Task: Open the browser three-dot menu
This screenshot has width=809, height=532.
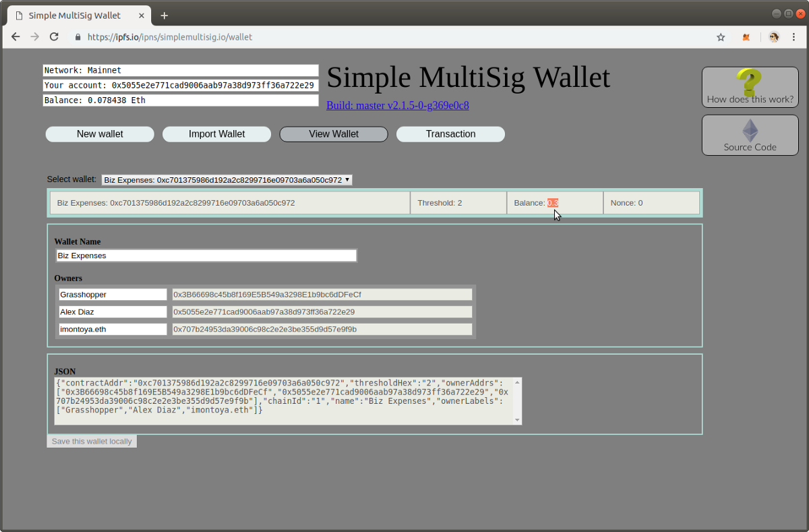Action: coord(793,36)
